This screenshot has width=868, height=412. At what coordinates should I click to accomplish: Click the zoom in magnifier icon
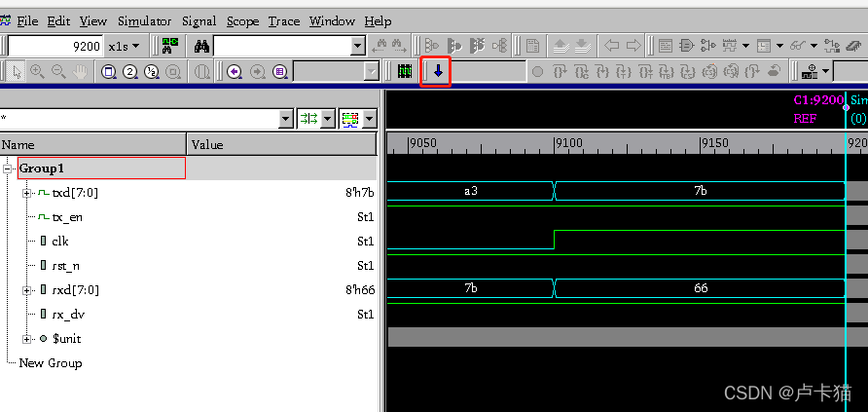pyautogui.click(x=37, y=71)
